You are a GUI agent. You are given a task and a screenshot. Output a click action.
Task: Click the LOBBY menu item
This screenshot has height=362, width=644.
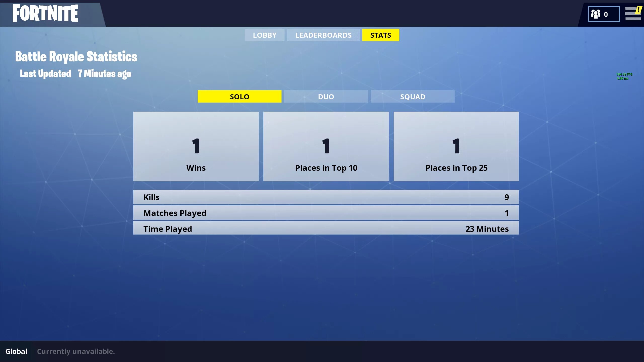coord(264,35)
